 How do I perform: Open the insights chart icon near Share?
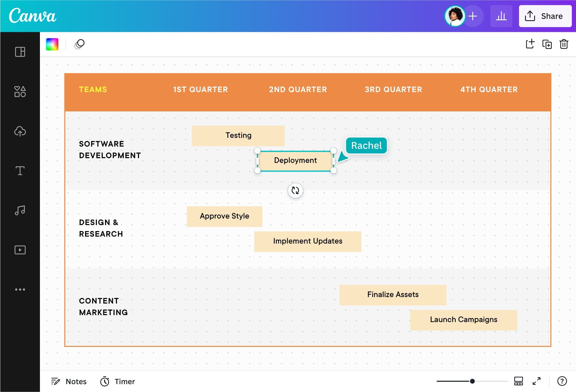[x=501, y=16]
